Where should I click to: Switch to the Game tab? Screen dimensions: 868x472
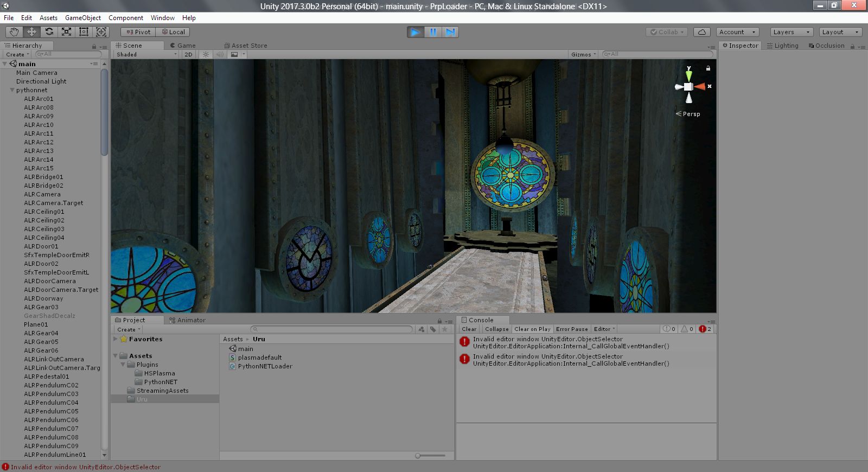pos(183,46)
